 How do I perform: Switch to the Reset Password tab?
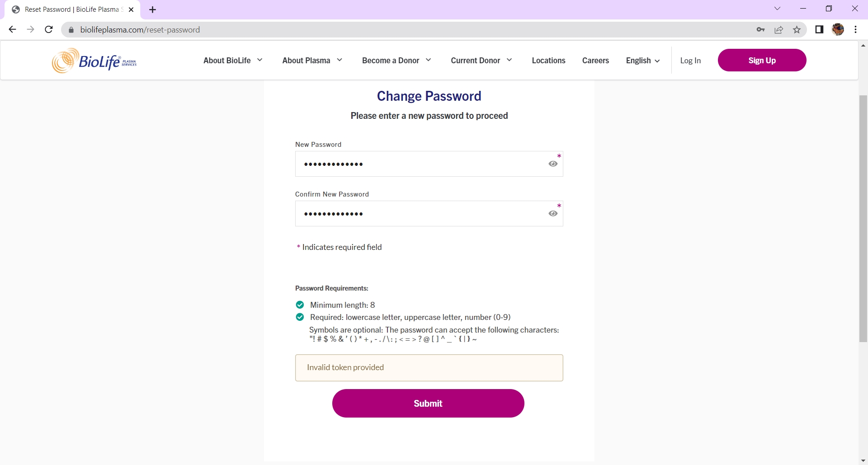pyautogui.click(x=68, y=9)
